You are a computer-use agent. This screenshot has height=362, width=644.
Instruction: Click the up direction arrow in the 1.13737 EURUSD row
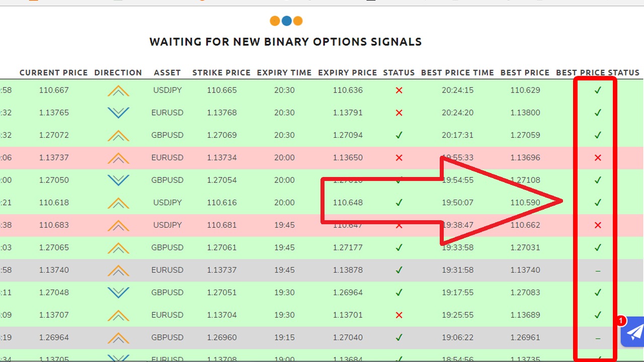click(118, 158)
